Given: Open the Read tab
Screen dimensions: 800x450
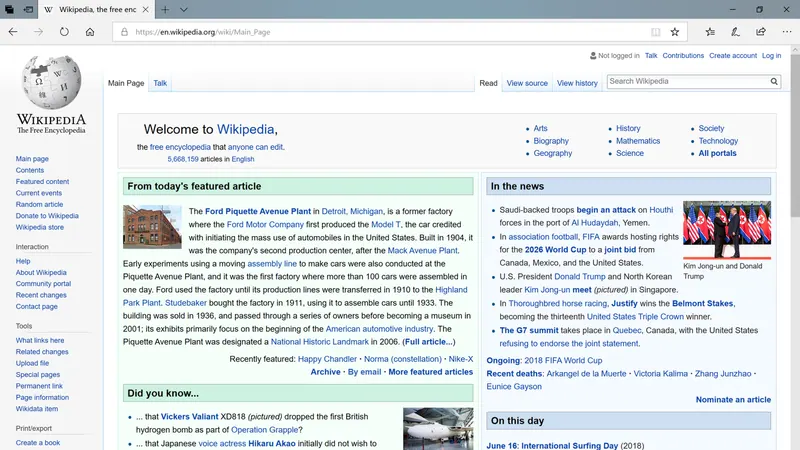Looking at the screenshot, I should tap(488, 83).
